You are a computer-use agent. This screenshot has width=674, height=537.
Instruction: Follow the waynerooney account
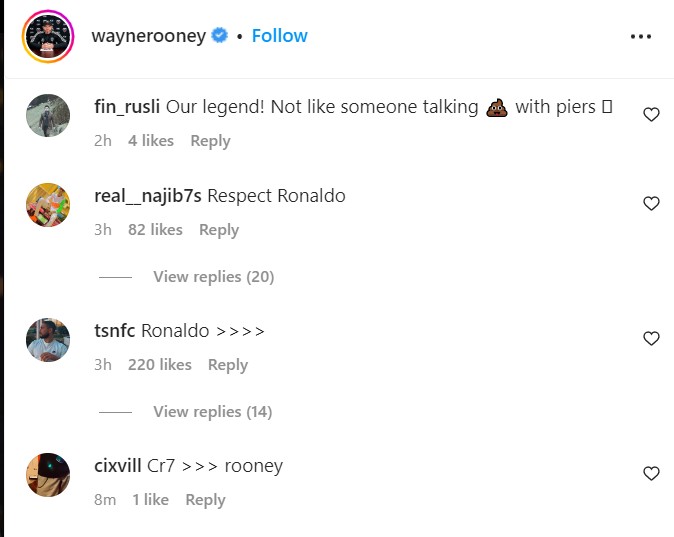click(279, 36)
